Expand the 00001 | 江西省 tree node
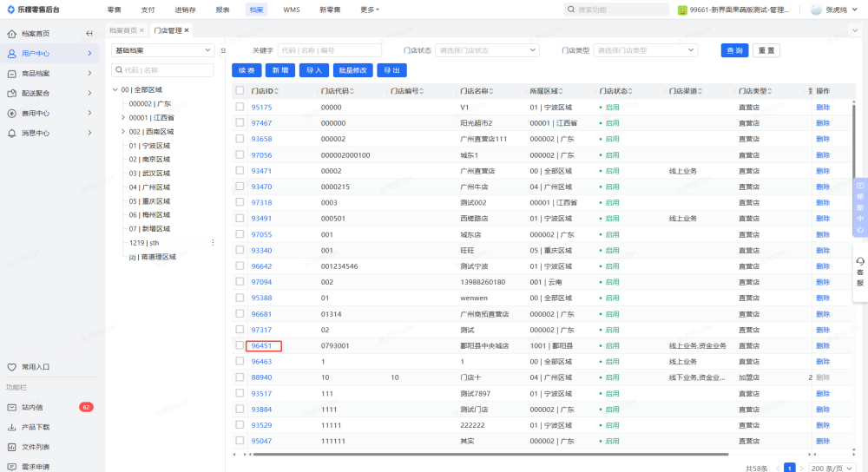The width and height of the screenshot is (868, 472). click(123, 118)
